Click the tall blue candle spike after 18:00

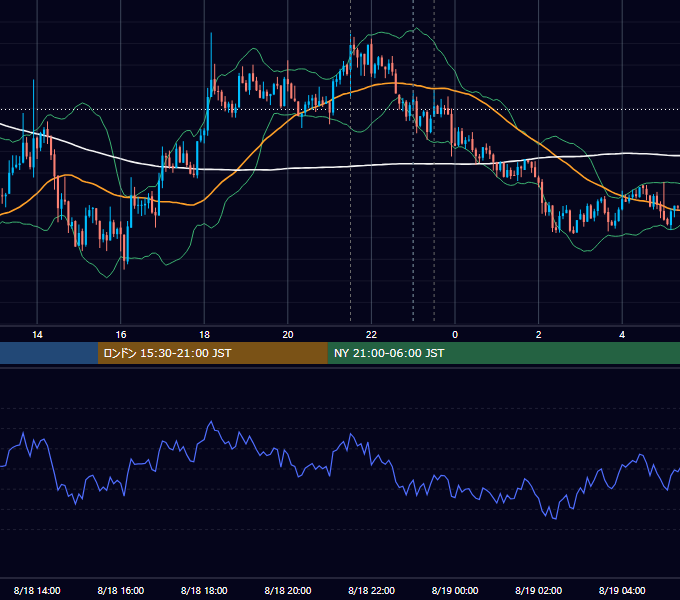(x=211, y=63)
